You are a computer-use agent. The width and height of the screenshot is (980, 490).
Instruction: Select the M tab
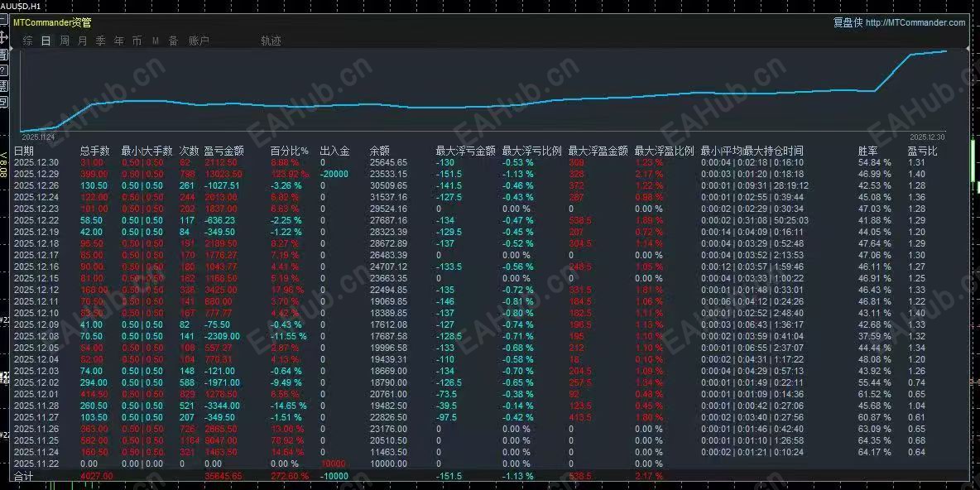[x=156, y=41]
